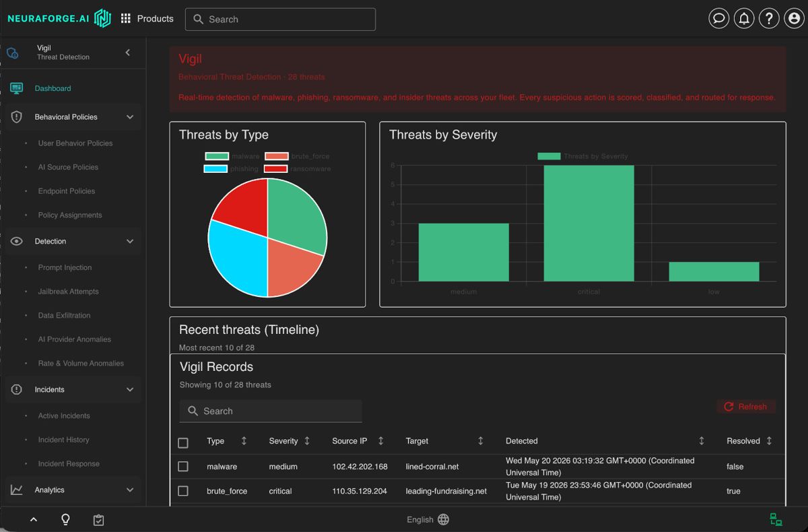
Task: Click the medium severity bar
Action: tap(464, 253)
